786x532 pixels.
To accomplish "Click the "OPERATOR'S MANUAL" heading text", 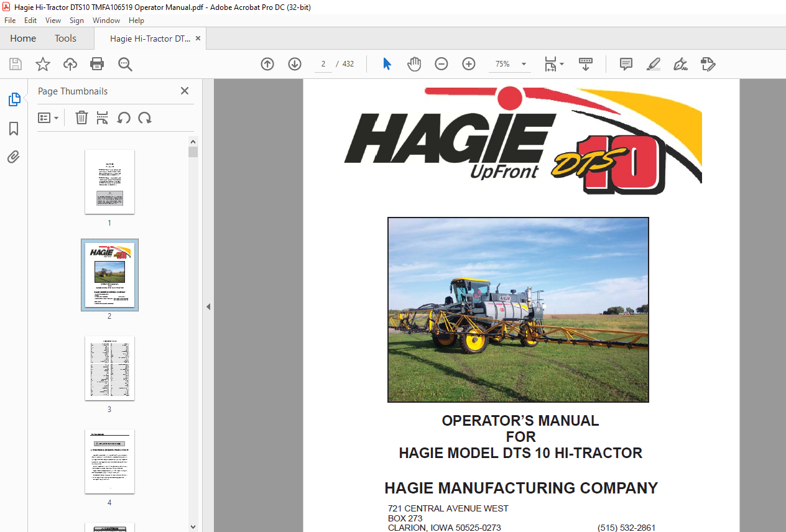I will point(520,421).
